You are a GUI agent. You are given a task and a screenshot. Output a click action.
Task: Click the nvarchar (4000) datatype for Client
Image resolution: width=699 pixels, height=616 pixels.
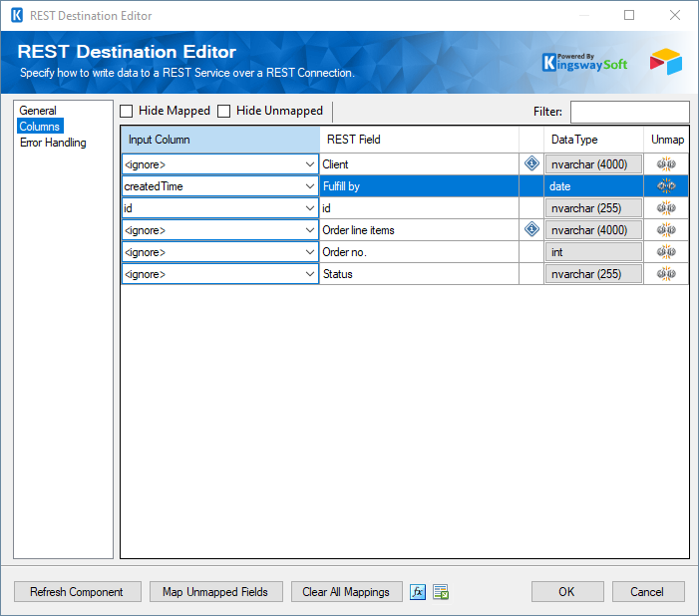pyautogui.click(x=593, y=164)
